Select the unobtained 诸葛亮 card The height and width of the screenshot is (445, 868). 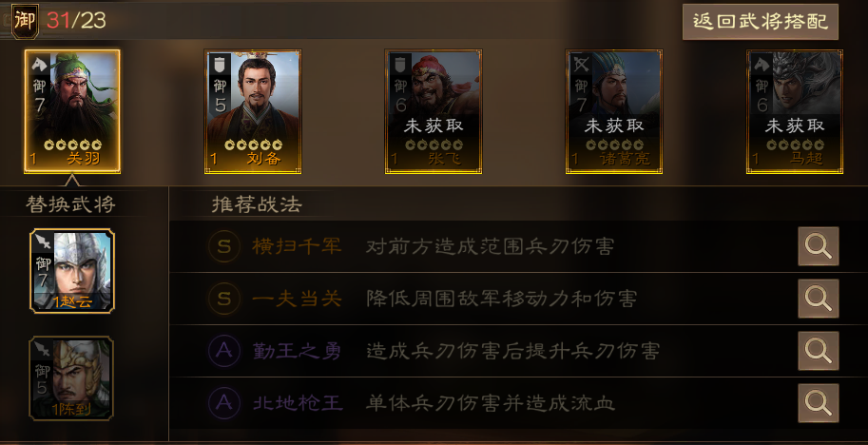[x=614, y=111]
